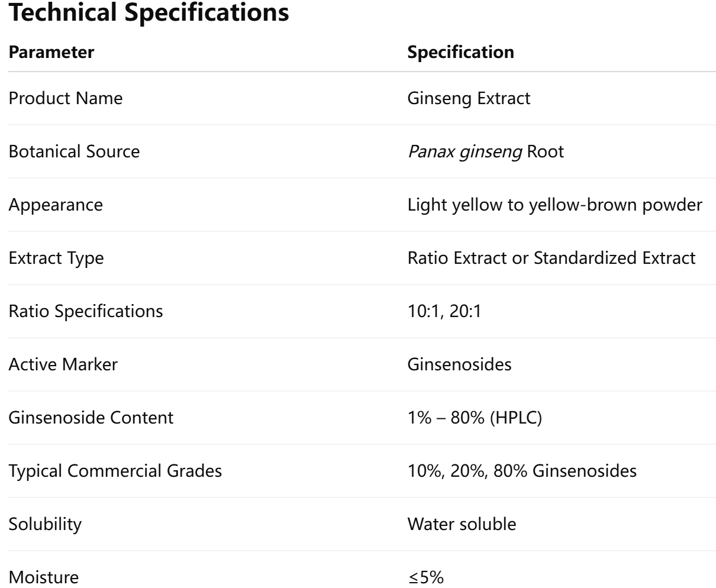
Task: Select the Typical Commercial Grades label
Action: click(x=115, y=471)
